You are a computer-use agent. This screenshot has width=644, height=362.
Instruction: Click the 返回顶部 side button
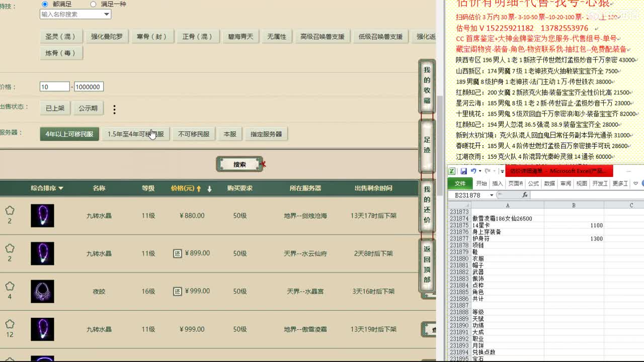tap(427, 265)
